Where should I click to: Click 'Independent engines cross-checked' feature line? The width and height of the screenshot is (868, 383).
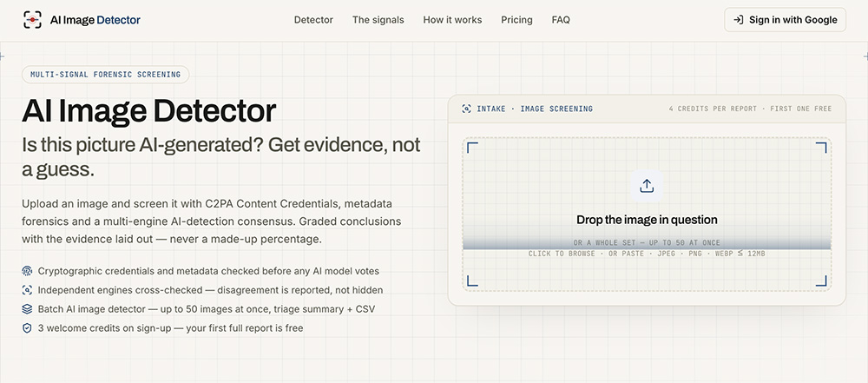pos(210,290)
